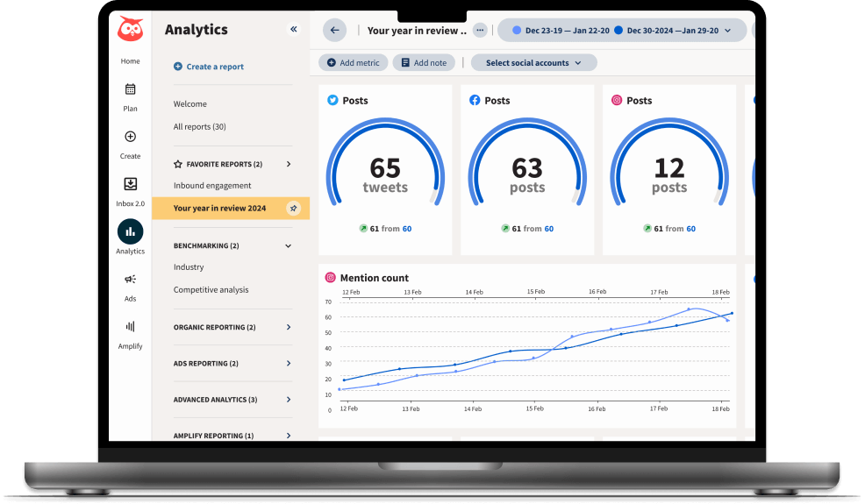The image size is (865, 504).
Task: Open the Amplify icon in sidebar
Action: coord(130,327)
